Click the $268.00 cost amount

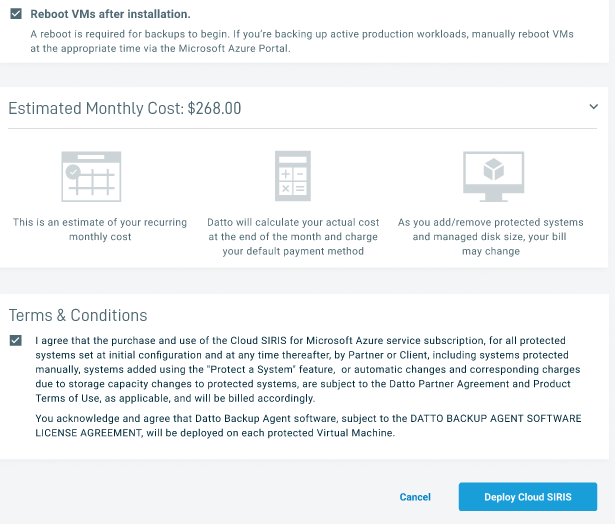214,108
